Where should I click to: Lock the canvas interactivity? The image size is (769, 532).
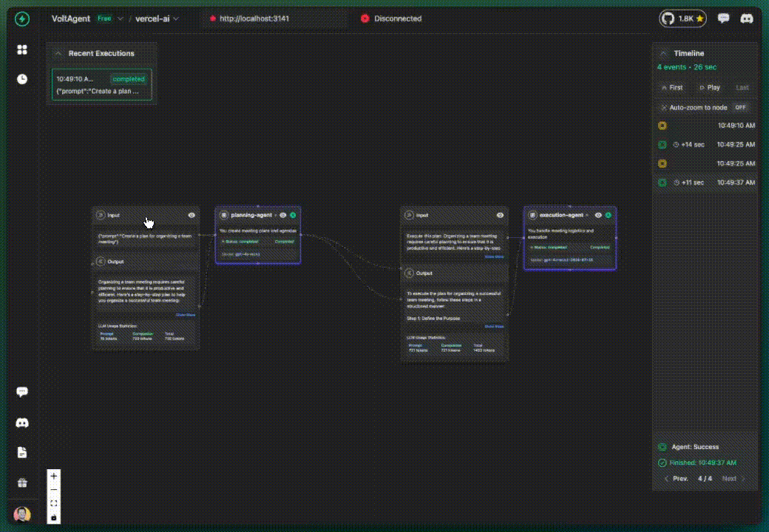pyautogui.click(x=54, y=517)
